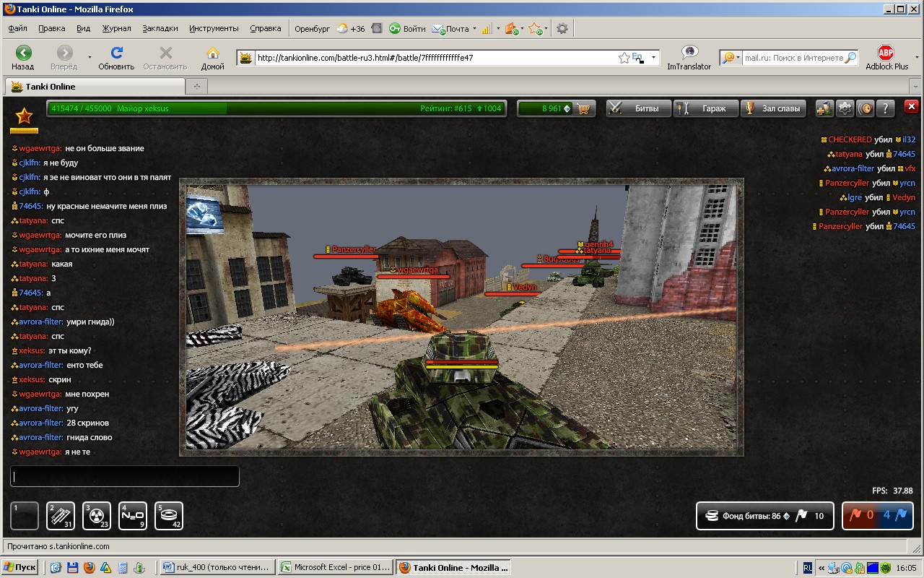Open a new tab with the plus button
The width and height of the screenshot is (924, 578).
(196, 87)
